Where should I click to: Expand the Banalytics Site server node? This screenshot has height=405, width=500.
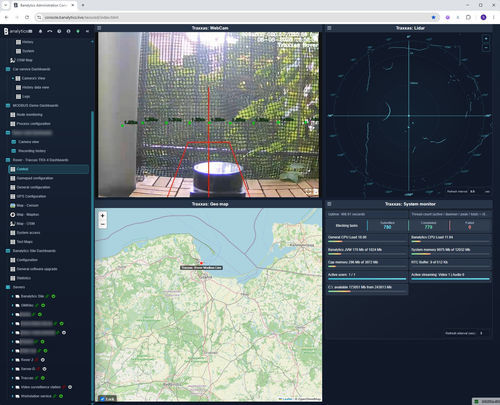click(x=13, y=296)
